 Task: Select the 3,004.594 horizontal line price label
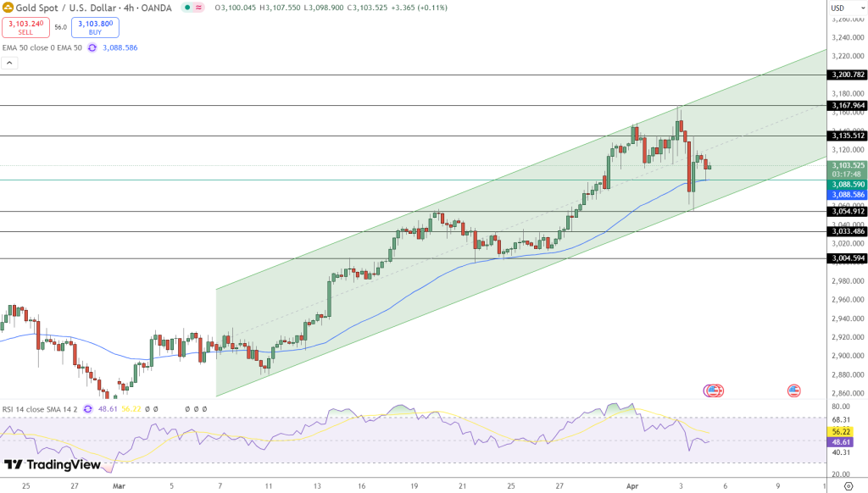[x=847, y=258]
